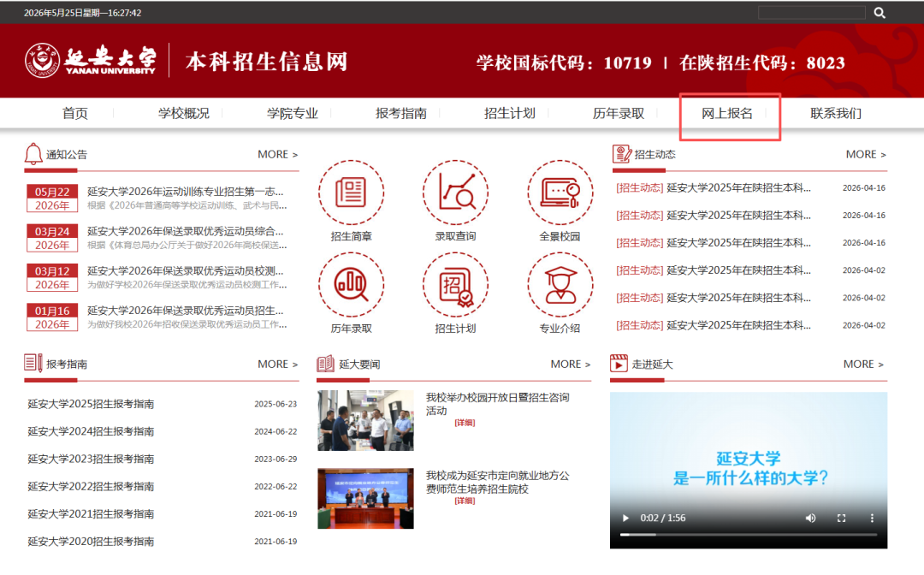Open the video more-options menu
This screenshot has height=575, width=924.
pos(872,518)
